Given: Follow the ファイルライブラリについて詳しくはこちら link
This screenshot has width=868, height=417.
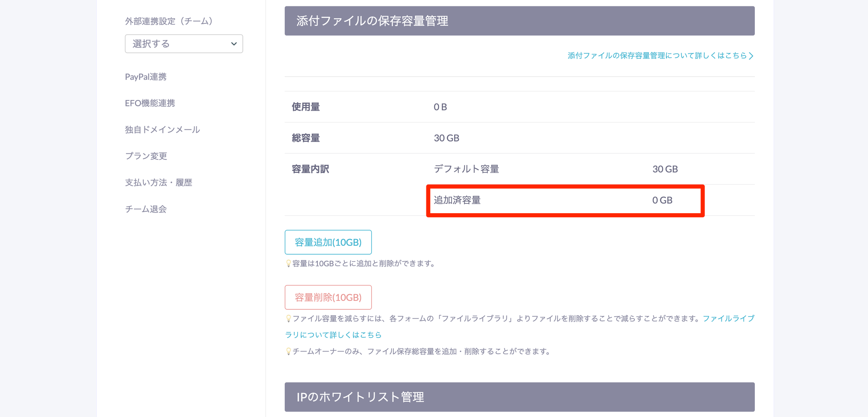Looking at the screenshot, I should (333, 335).
